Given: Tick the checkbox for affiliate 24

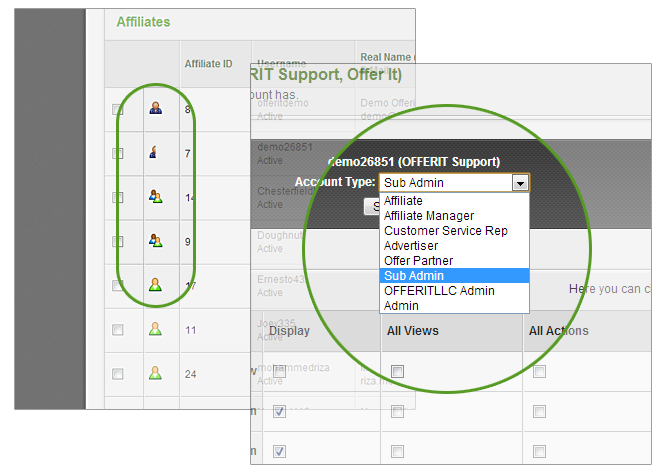Looking at the screenshot, I should [x=118, y=374].
